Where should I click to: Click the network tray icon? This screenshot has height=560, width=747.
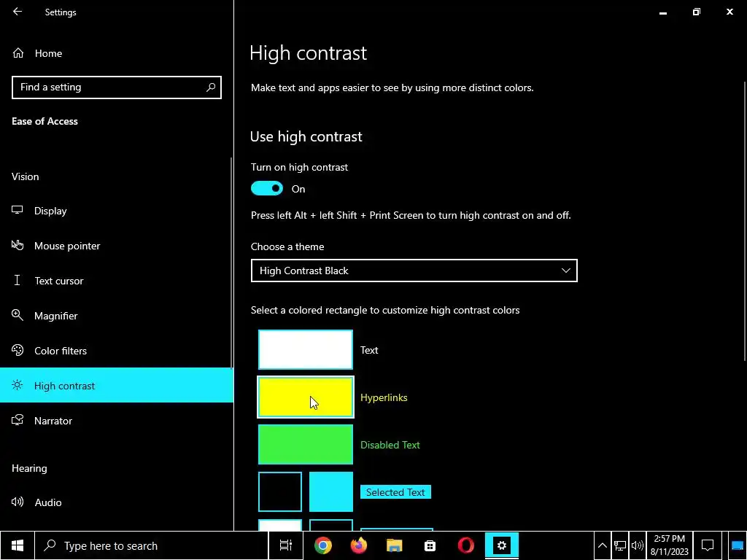click(620, 545)
